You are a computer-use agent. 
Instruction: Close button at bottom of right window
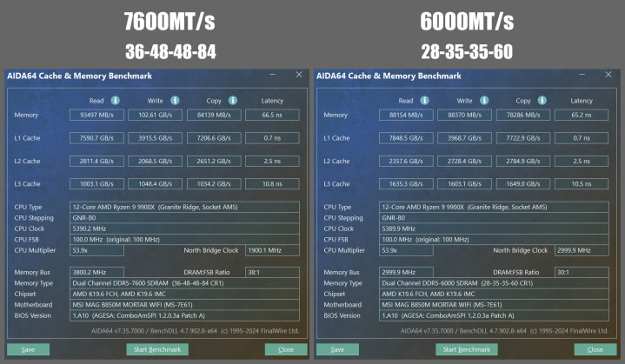[595, 349]
